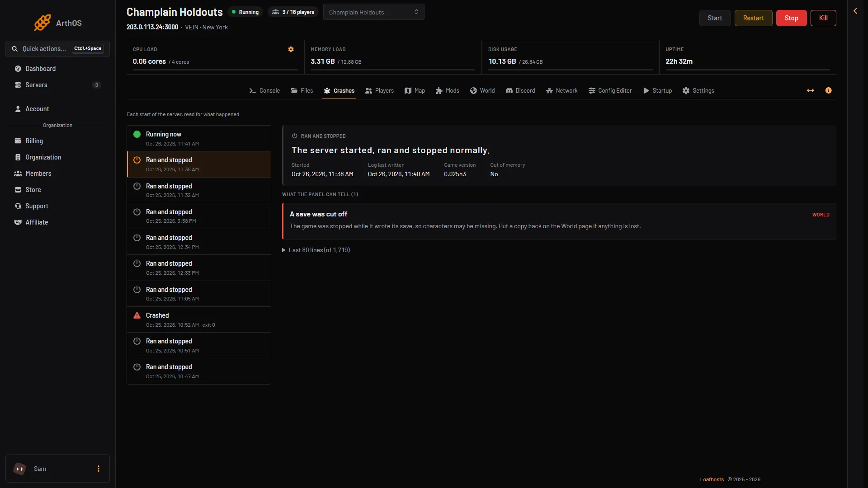Image resolution: width=868 pixels, height=488 pixels.
Task: Open the Servers sidebar item
Action: (57, 85)
